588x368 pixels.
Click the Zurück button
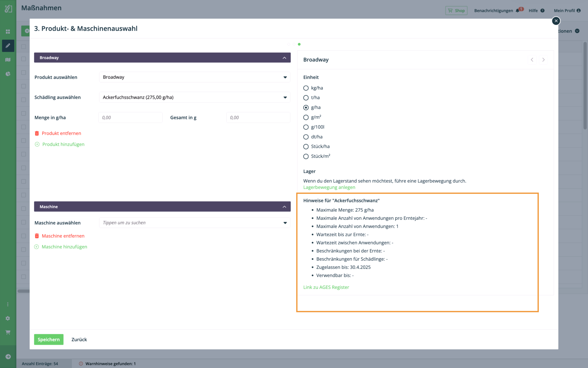79,339
